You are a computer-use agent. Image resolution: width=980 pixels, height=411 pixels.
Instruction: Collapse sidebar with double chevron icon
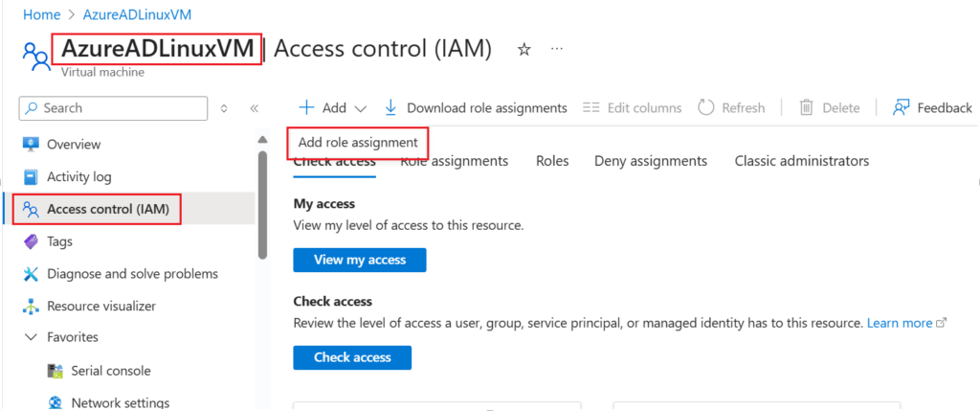(255, 108)
